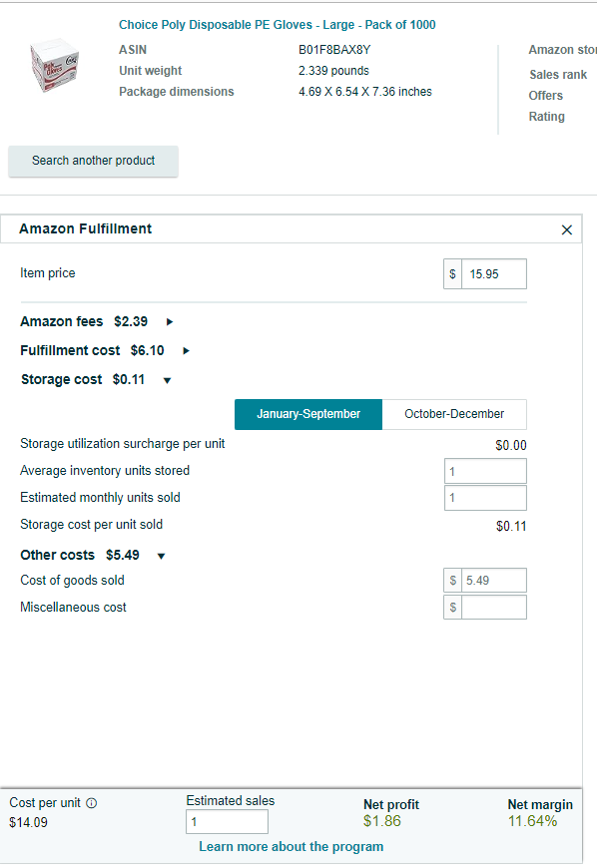Select the January-September storage period
597x868 pixels.
(308, 414)
